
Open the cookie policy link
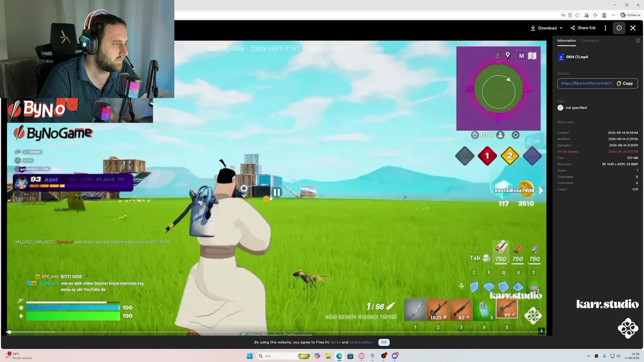click(361, 342)
